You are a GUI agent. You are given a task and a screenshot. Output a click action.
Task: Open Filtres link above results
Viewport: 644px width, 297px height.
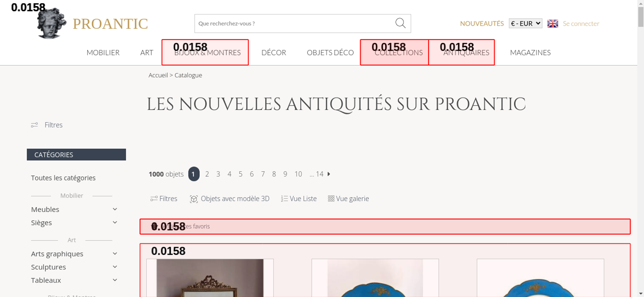[164, 199]
